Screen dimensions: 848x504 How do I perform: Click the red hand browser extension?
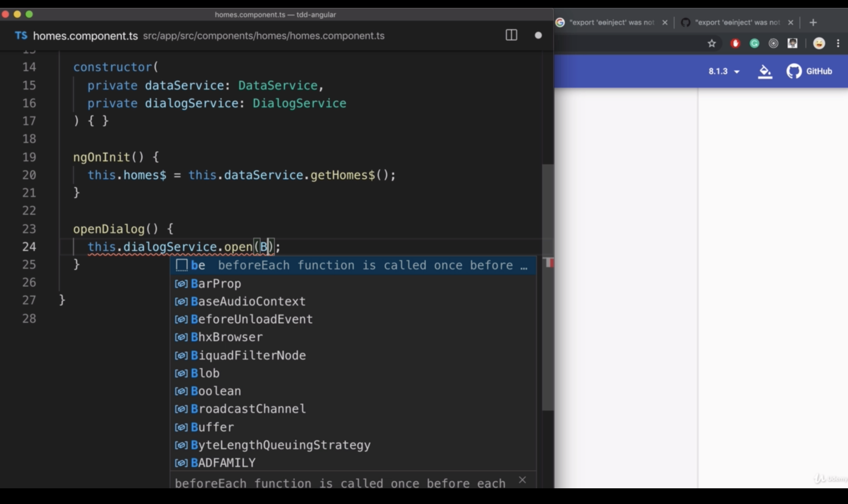735,44
